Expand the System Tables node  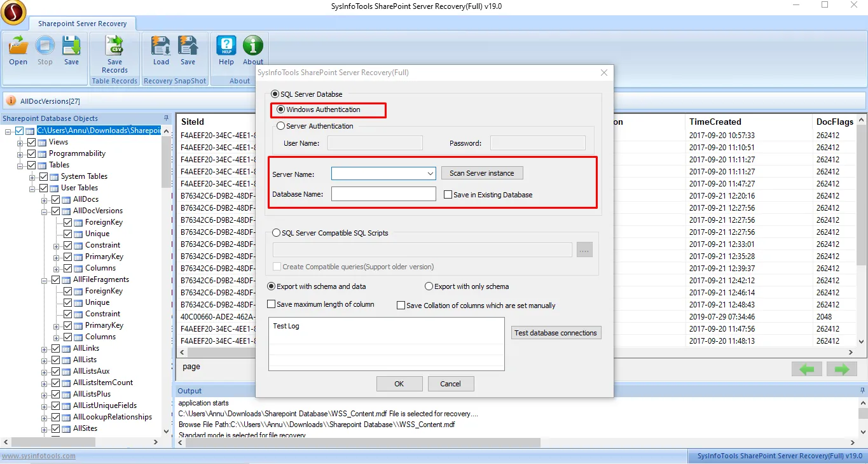[x=32, y=176]
